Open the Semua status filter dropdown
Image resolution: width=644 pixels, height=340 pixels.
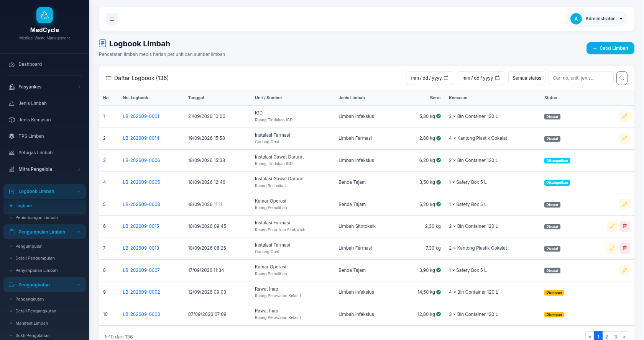(527, 78)
